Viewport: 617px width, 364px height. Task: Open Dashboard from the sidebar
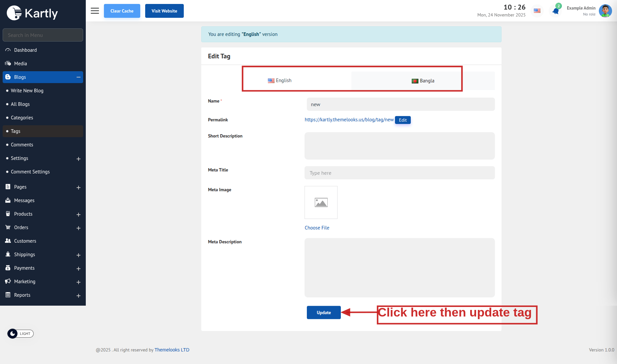click(x=25, y=50)
